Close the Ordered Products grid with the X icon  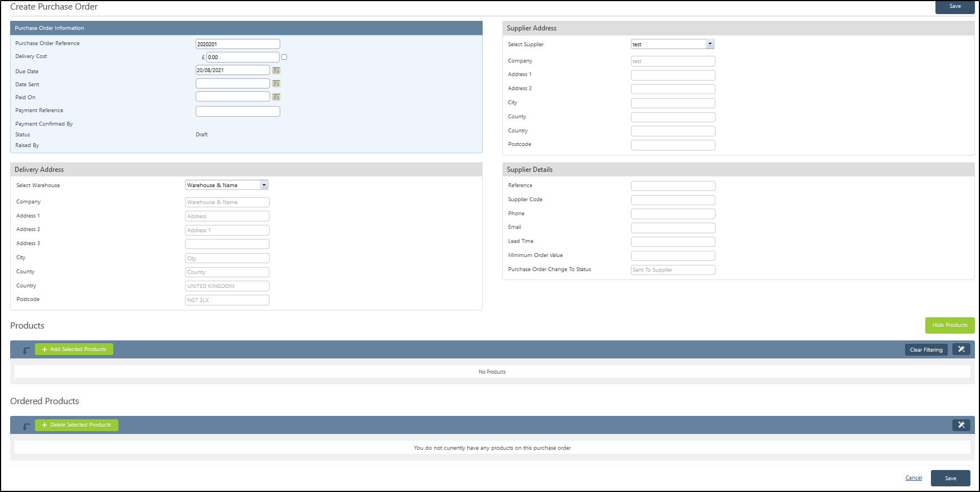(961, 425)
